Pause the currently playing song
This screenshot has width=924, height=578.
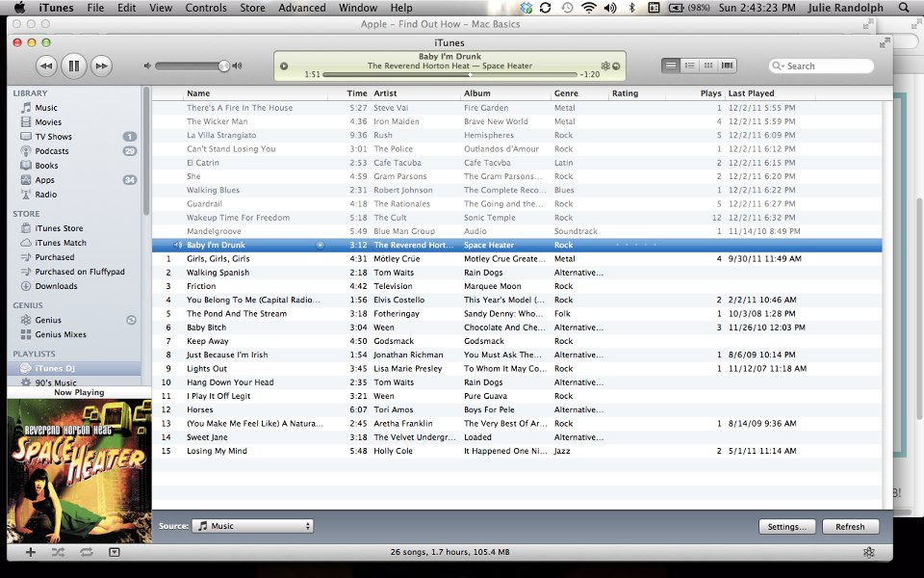point(73,66)
